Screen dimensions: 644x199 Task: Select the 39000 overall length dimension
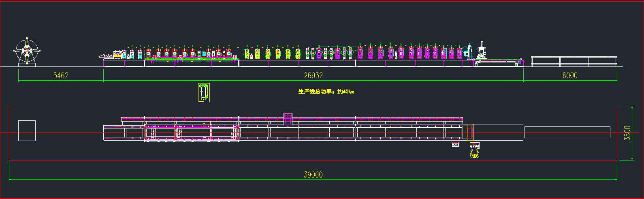coord(313,175)
